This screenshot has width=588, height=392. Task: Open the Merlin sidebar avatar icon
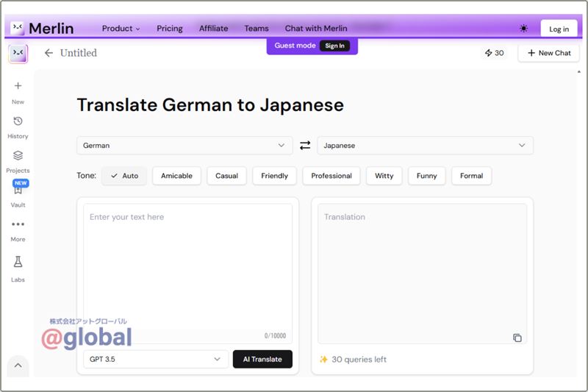[18, 53]
